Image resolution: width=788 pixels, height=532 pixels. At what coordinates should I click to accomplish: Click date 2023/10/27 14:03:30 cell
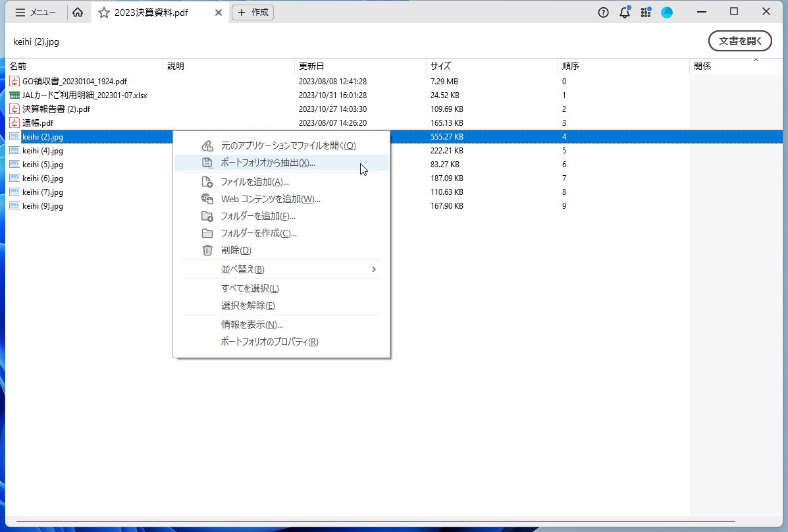tap(332, 109)
